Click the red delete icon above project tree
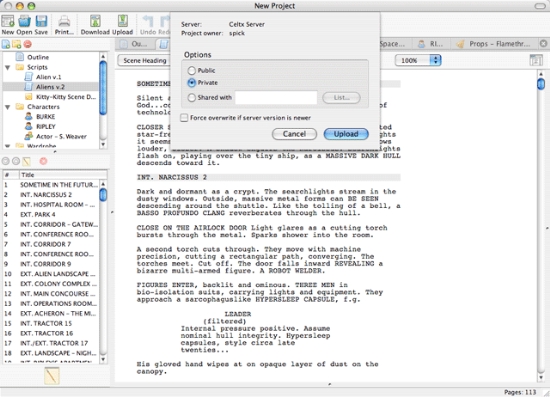The width and height of the screenshot is (550, 397). pos(27,44)
